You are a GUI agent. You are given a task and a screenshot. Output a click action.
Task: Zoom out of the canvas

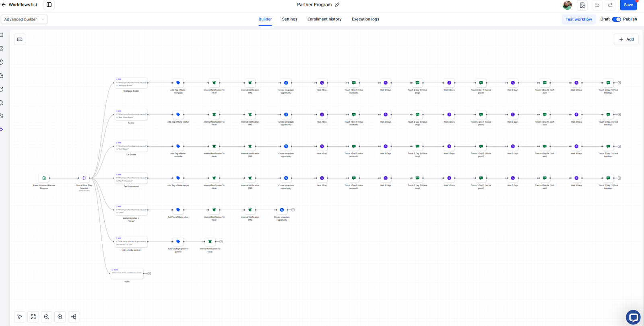(47, 317)
